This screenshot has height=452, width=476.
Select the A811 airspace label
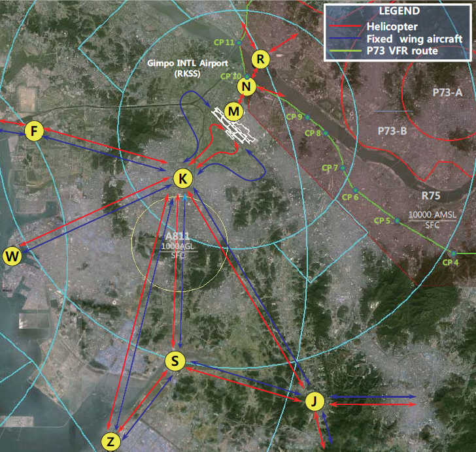point(177,236)
